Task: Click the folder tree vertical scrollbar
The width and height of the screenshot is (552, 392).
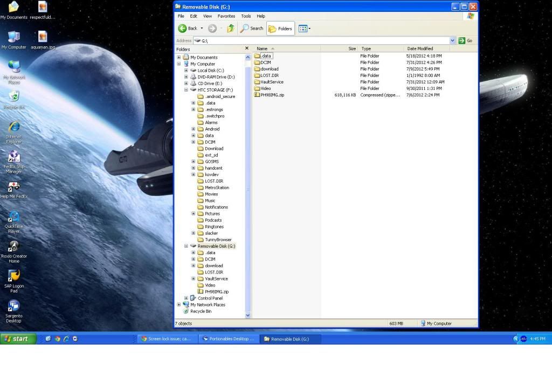Action: click(248, 188)
